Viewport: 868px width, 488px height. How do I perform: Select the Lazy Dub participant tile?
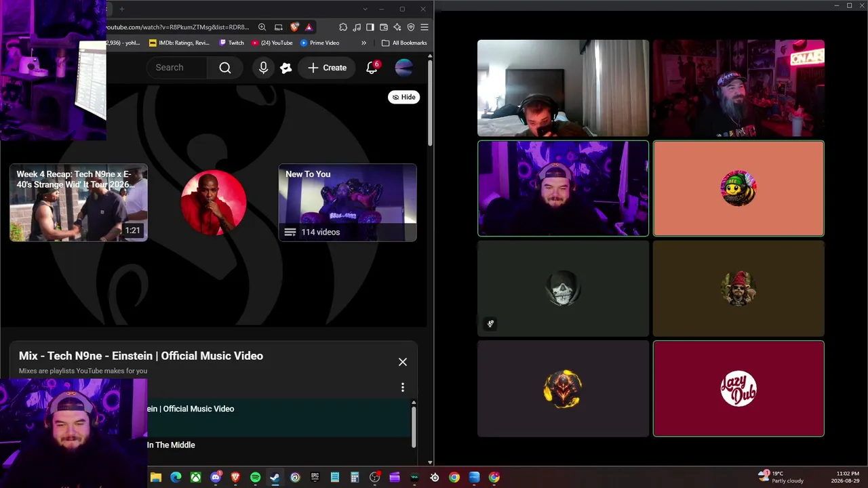(x=738, y=389)
